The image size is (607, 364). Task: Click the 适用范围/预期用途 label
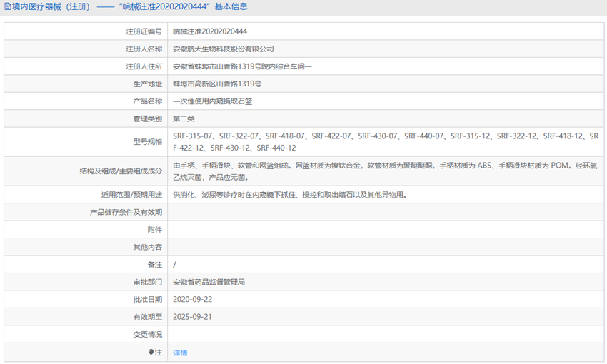pyautogui.click(x=131, y=195)
